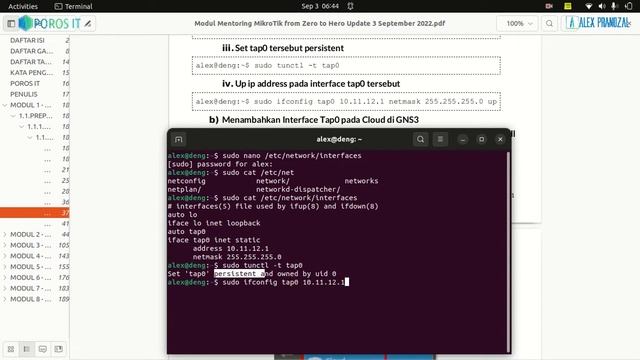Click the volume speaker icon
This screenshot has height=360, width=640.
(602, 6)
